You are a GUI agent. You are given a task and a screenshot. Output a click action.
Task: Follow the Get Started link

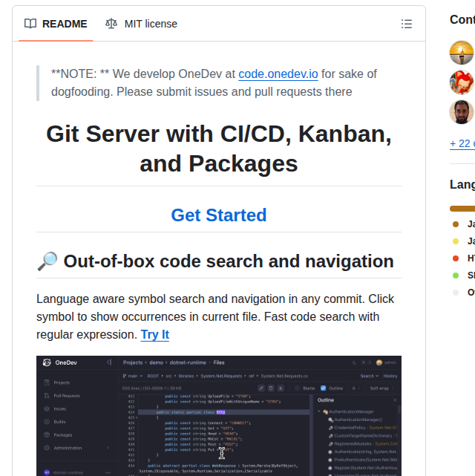point(218,215)
